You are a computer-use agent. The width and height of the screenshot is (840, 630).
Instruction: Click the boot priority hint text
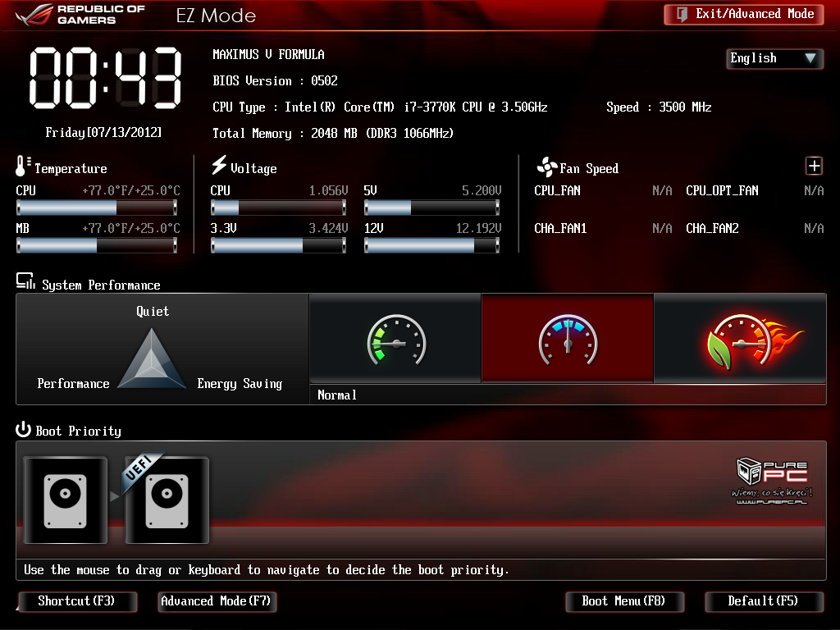coord(267,570)
